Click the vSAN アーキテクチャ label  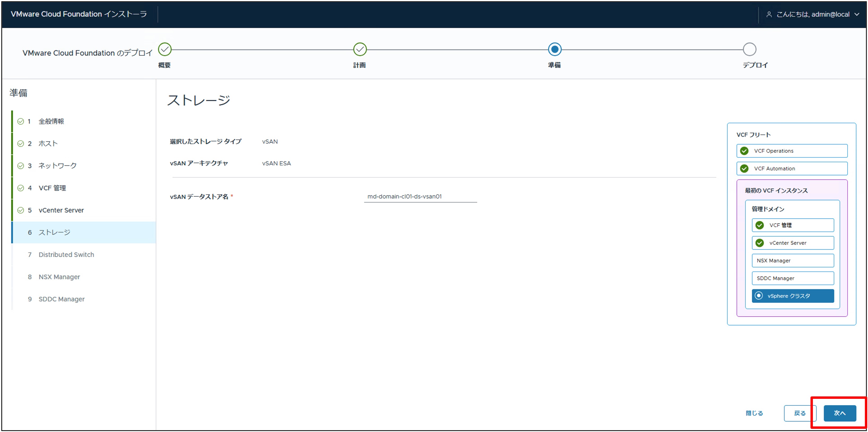(199, 164)
